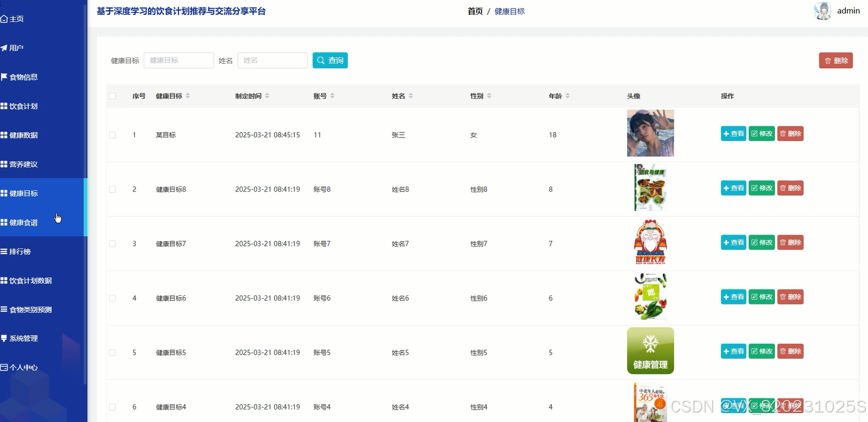Open the 主页 home sidebar item
Viewport: 868px width, 422px height.
pos(42,19)
